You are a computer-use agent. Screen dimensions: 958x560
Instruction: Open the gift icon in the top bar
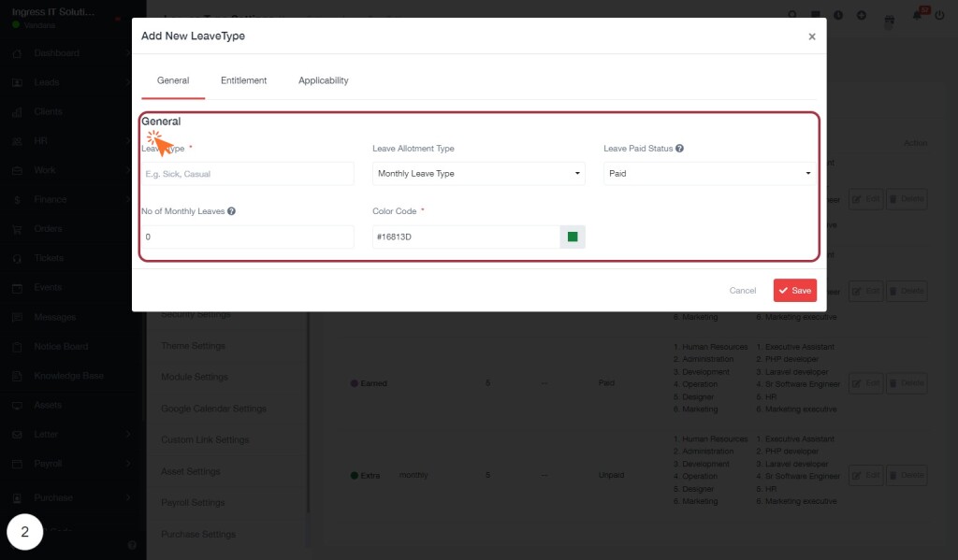(x=890, y=21)
